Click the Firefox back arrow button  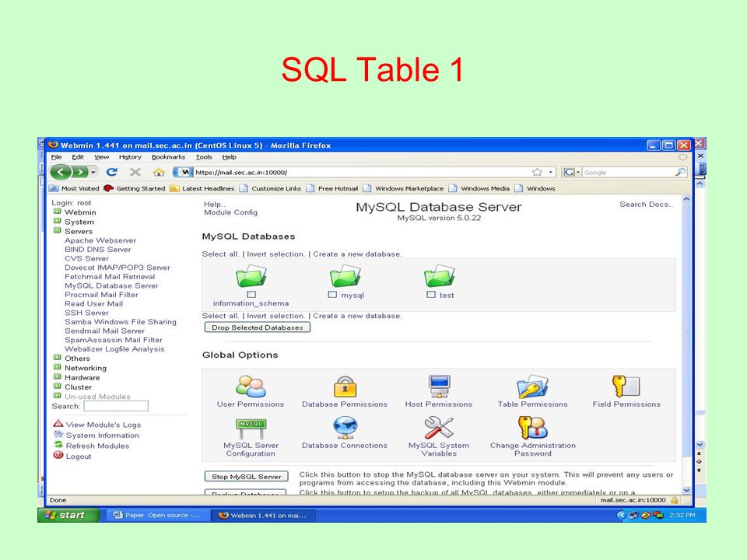click(x=61, y=172)
